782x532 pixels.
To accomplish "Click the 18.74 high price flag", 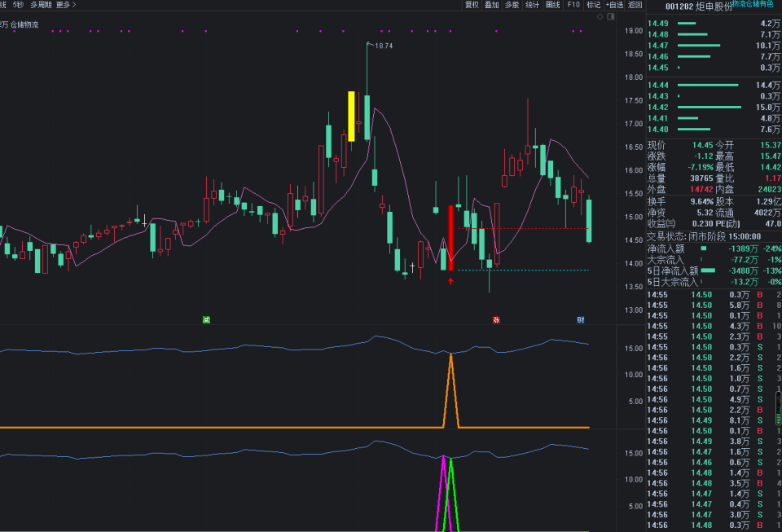I will click(x=383, y=46).
